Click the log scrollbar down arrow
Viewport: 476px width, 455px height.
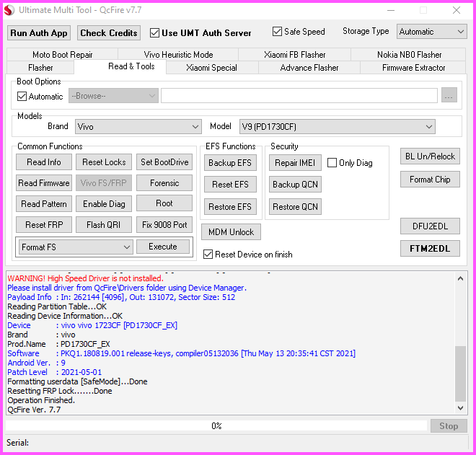click(461, 408)
